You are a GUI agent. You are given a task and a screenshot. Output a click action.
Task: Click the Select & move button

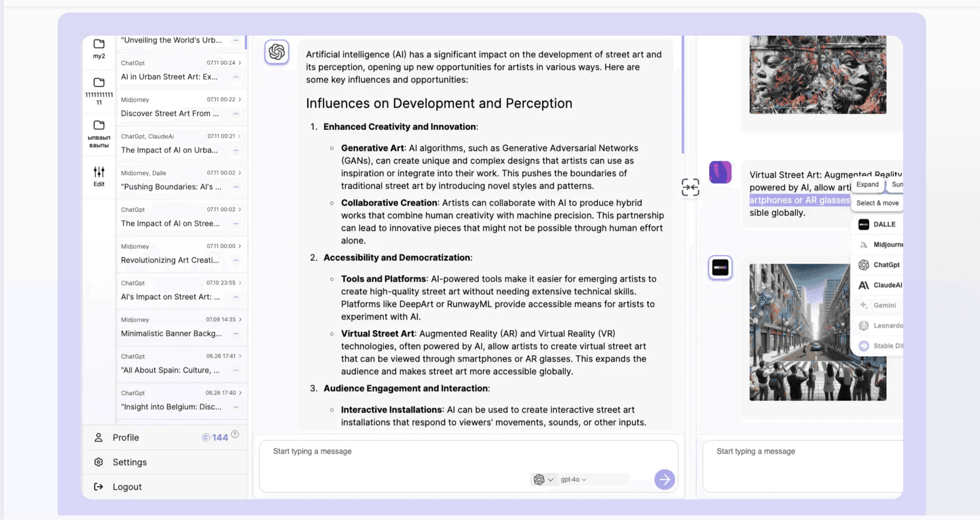tap(877, 203)
